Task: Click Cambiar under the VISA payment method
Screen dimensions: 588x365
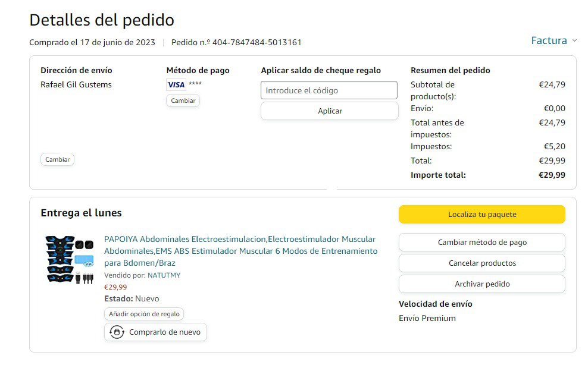Action: click(183, 100)
